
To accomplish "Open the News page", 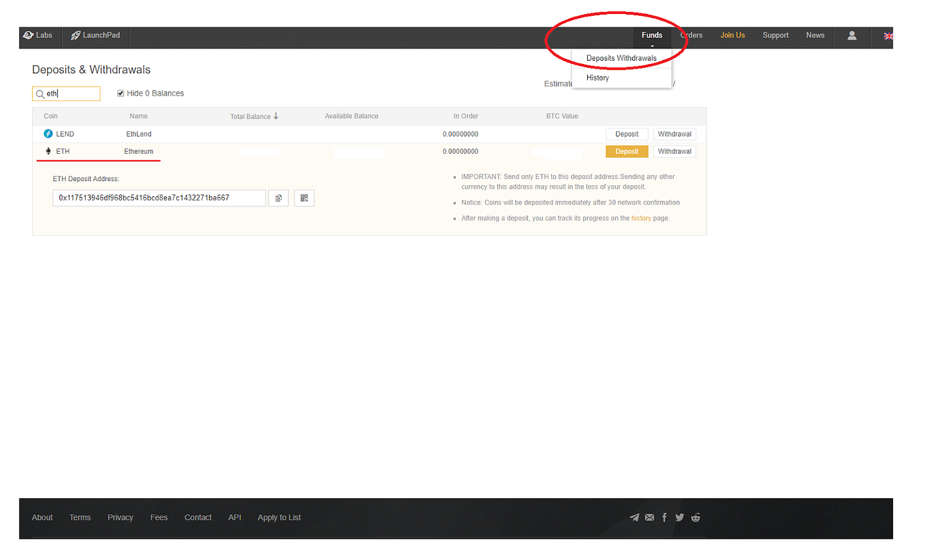I will 815,35.
